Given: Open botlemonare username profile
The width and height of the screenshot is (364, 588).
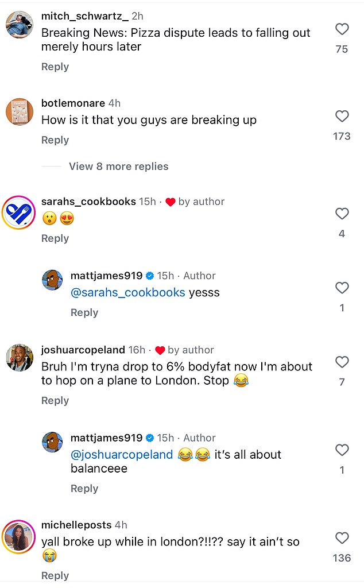Looking at the screenshot, I should coord(73,103).
